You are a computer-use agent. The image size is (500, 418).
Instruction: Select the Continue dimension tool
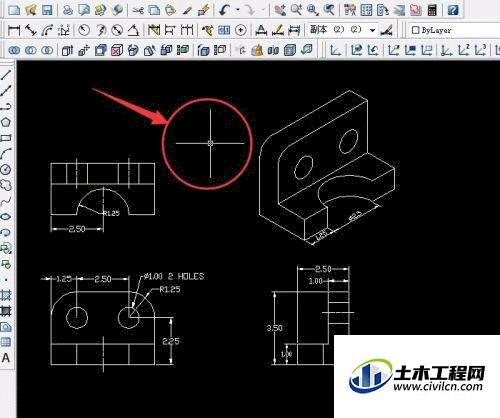coord(187,30)
